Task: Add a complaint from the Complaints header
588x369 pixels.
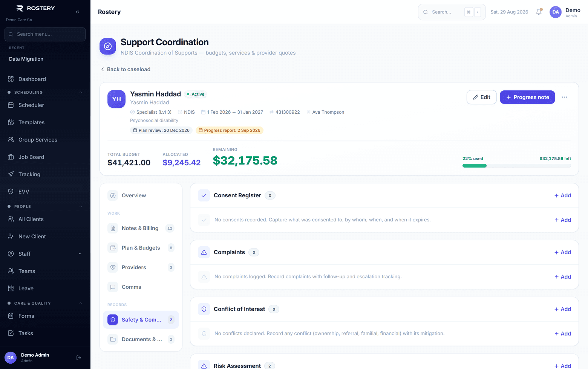Action: [x=563, y=252]
